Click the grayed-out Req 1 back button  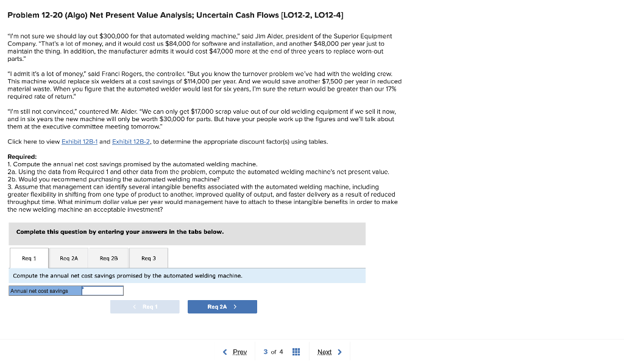point(145,307)
